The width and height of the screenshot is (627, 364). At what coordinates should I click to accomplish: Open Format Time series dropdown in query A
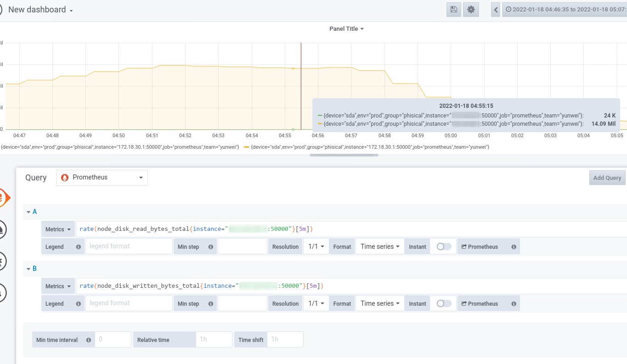380,246
